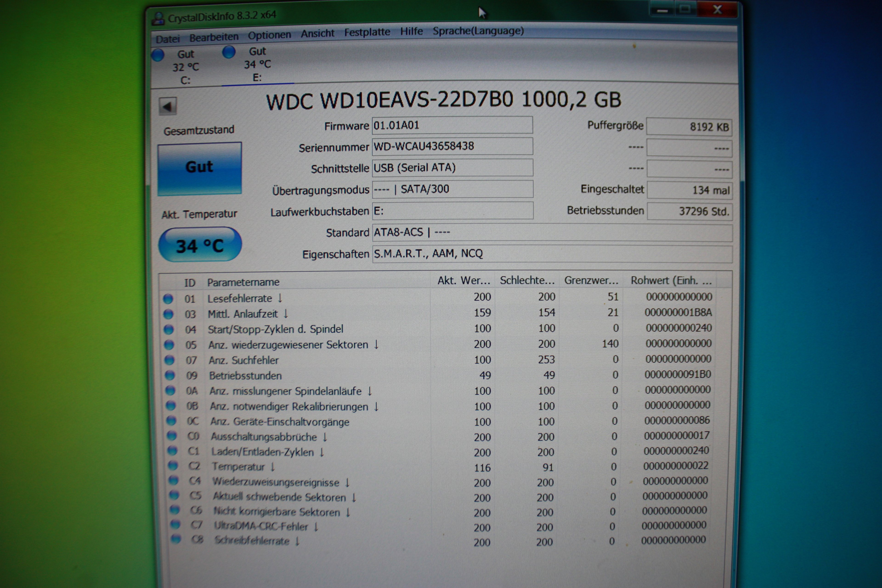
Task: Click the Gut health status button
Action: point(200,168)
